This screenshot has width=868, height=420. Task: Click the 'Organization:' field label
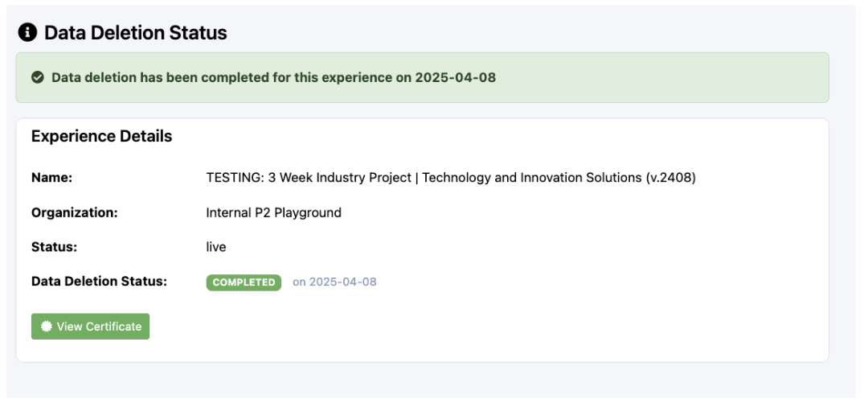[74, 213]
